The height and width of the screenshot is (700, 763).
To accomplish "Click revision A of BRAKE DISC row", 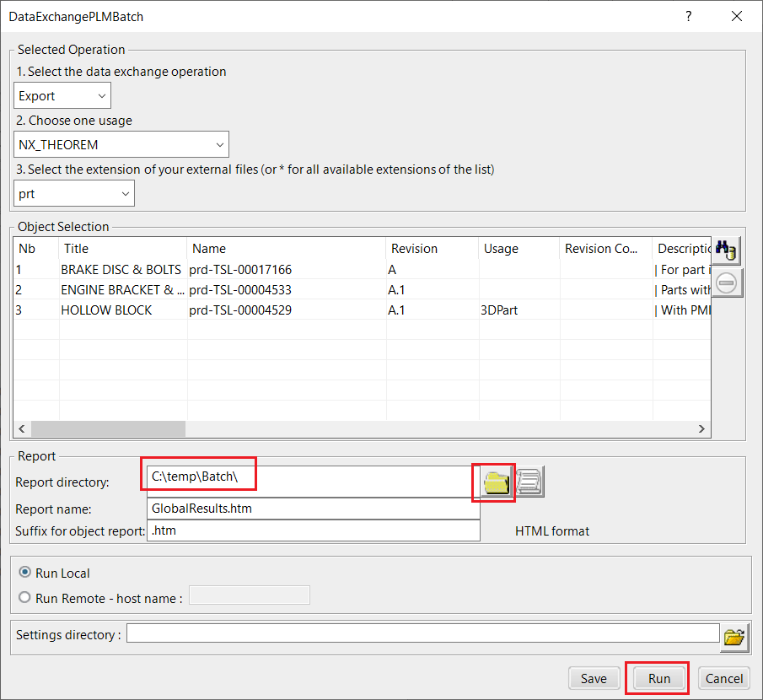I will [392, 270].
